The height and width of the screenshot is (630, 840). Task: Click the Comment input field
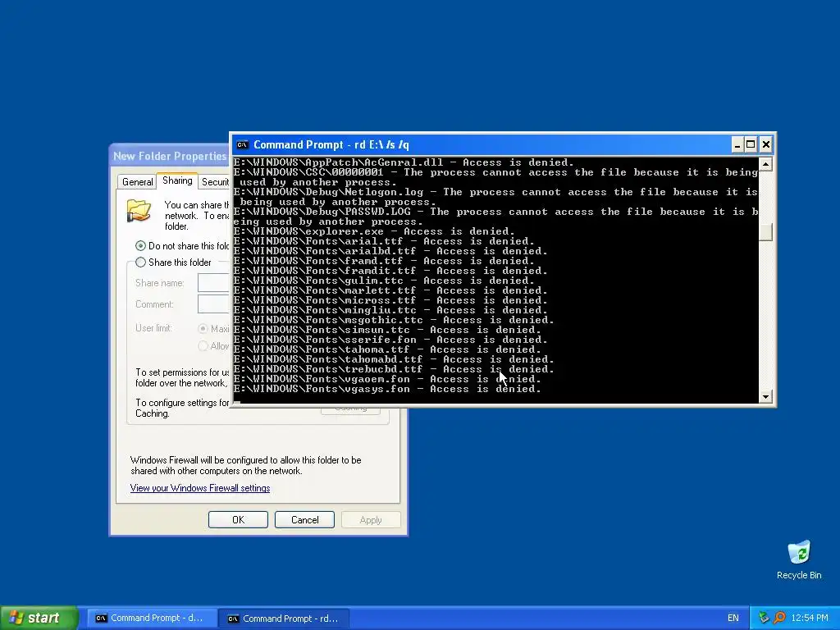coord(213,304)
